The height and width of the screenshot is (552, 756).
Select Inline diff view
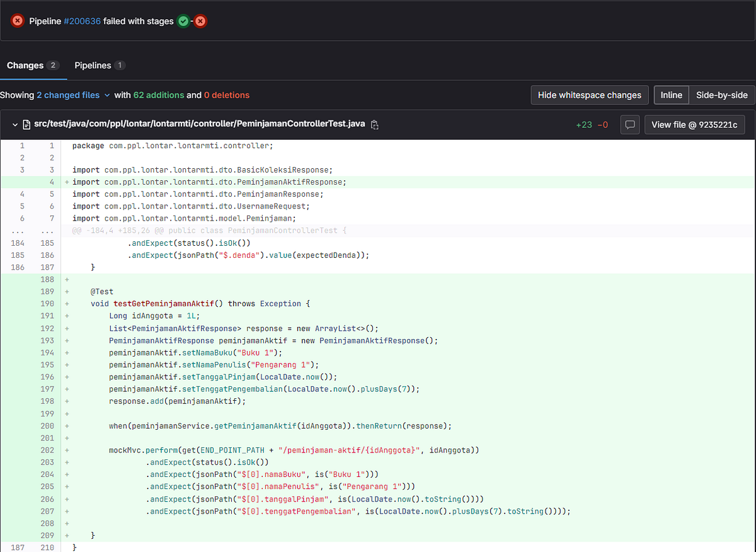[x=671, y=95]
